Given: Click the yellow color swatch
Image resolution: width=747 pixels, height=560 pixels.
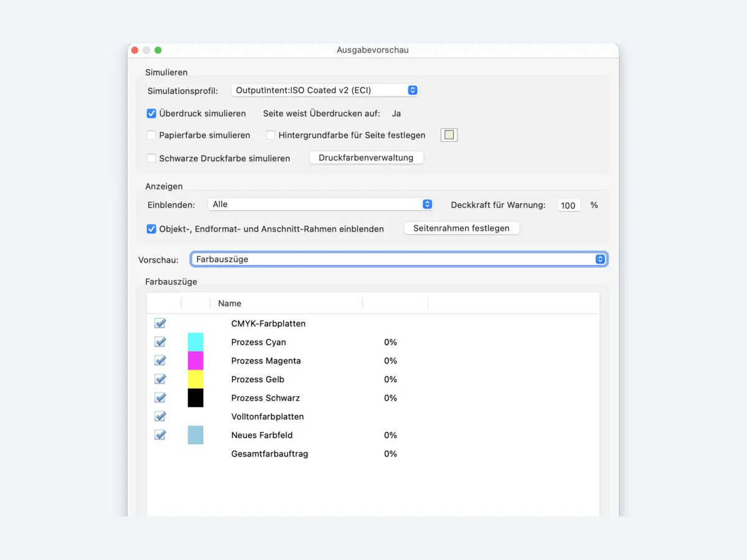Looking at the screenshot, I should click(x=195, y=380).
